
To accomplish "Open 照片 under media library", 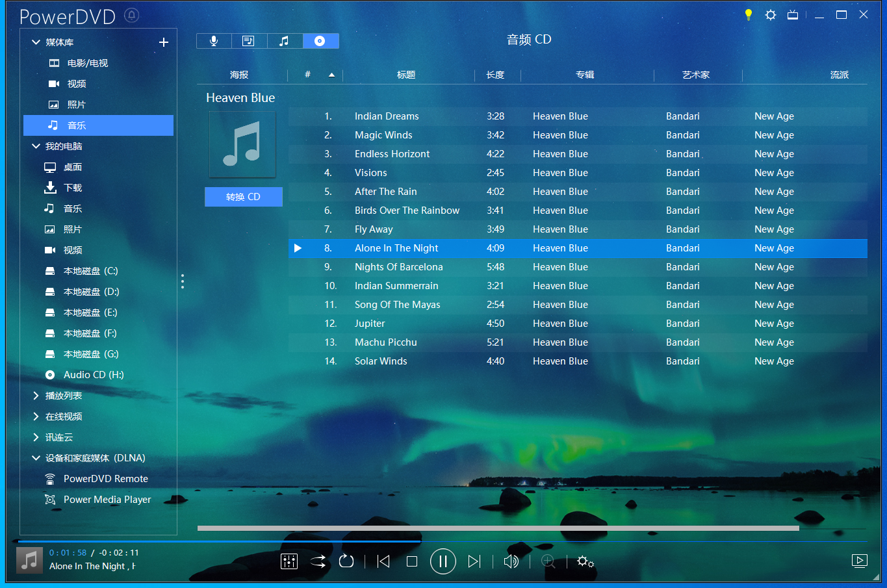I will (98, 105).
